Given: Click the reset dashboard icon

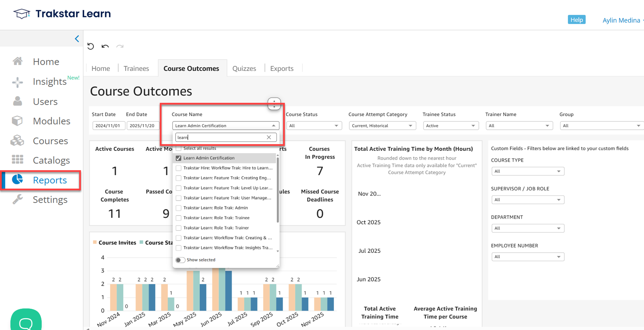Looking at the screenshot, I should click(90, 46).
